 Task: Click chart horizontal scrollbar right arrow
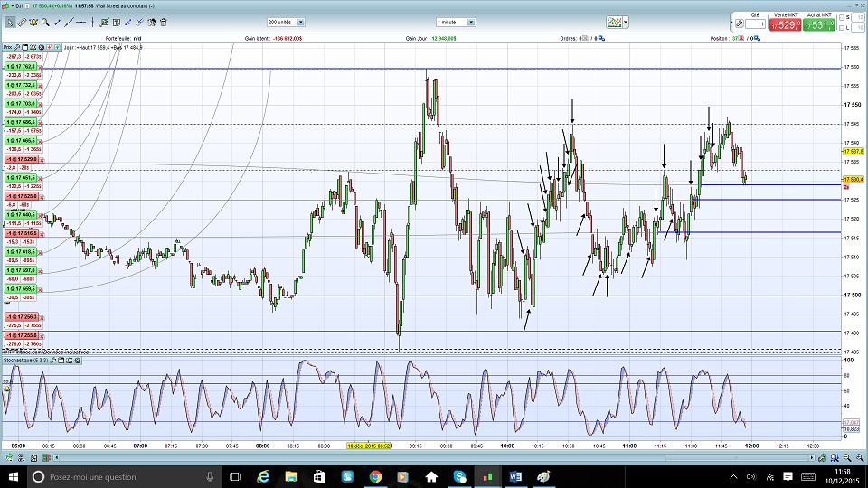[812, 457]
